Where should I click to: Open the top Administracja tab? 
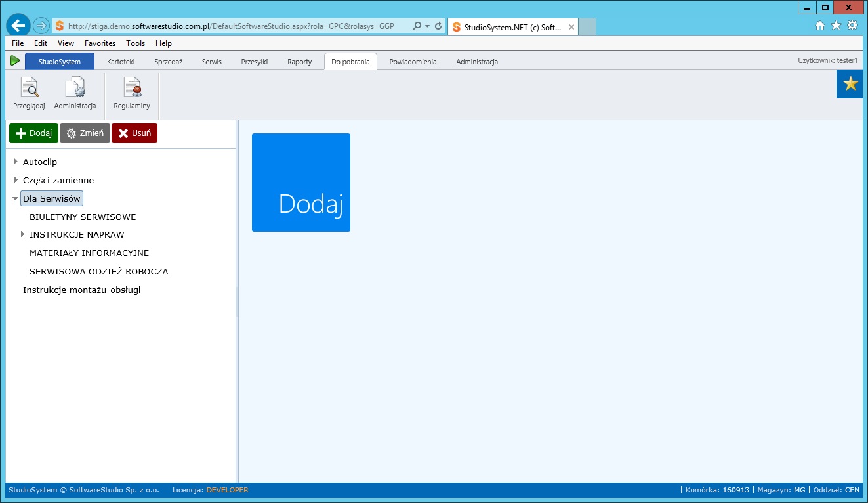(477, 62)
